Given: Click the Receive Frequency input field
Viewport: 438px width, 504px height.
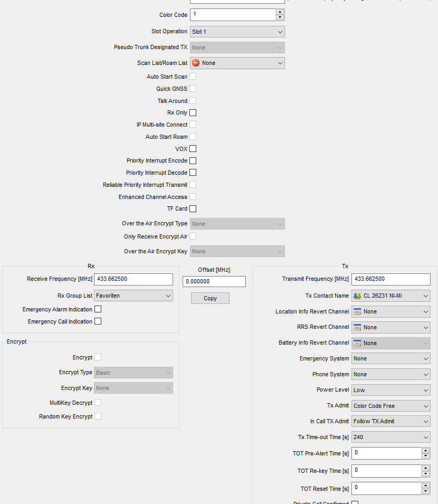Looking at the screenshot, I should pyautogui.click(x=134, y=279).
